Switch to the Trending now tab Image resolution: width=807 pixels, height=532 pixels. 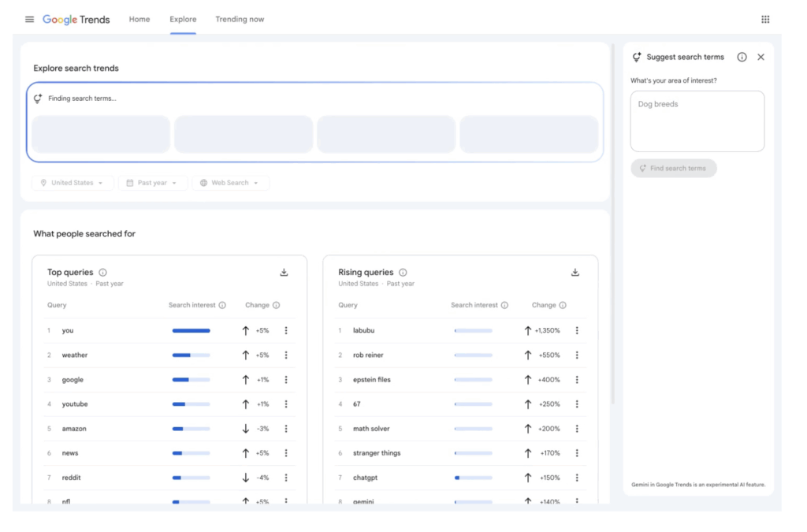point(240,19)
